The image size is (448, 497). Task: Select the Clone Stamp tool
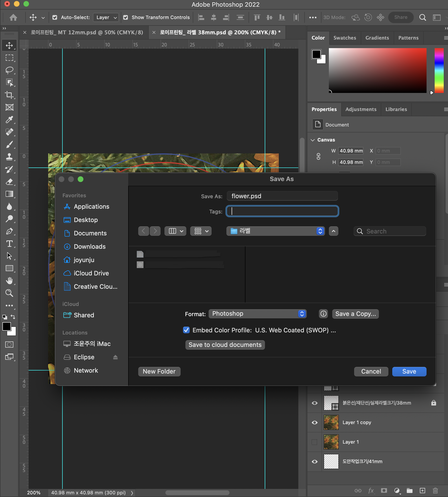[x=9, y=157]
